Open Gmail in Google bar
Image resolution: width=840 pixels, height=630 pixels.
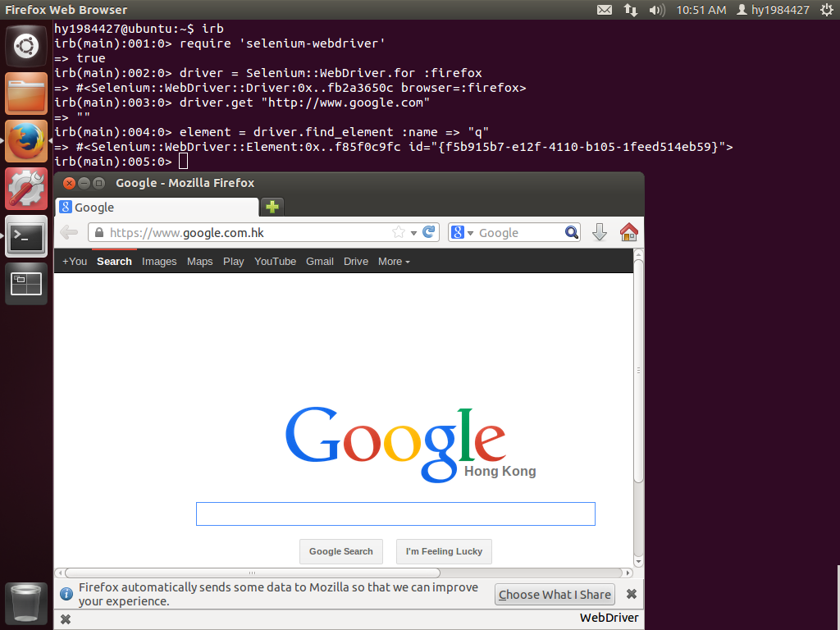point(320,262)
